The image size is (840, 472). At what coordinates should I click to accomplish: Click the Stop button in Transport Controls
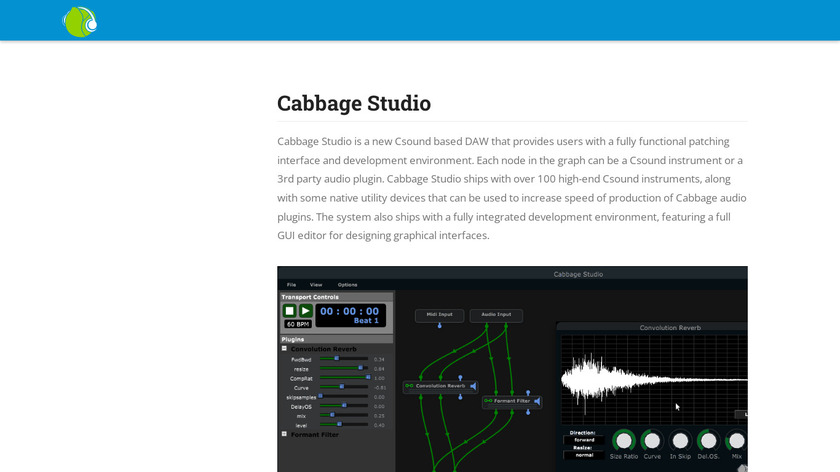(289, 311)
